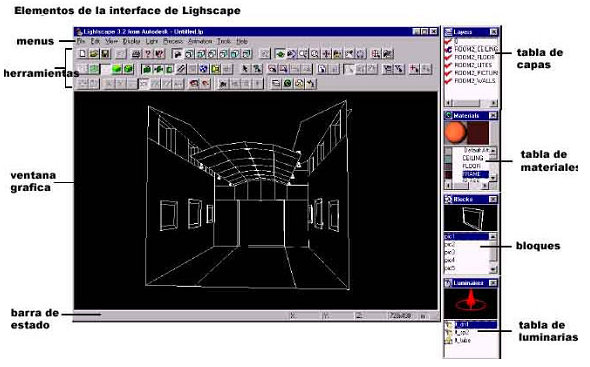The height and width of the screenshot is (367, 590).
Task: Click the red luminaire preview thumbnail
Action: [470, 304]
